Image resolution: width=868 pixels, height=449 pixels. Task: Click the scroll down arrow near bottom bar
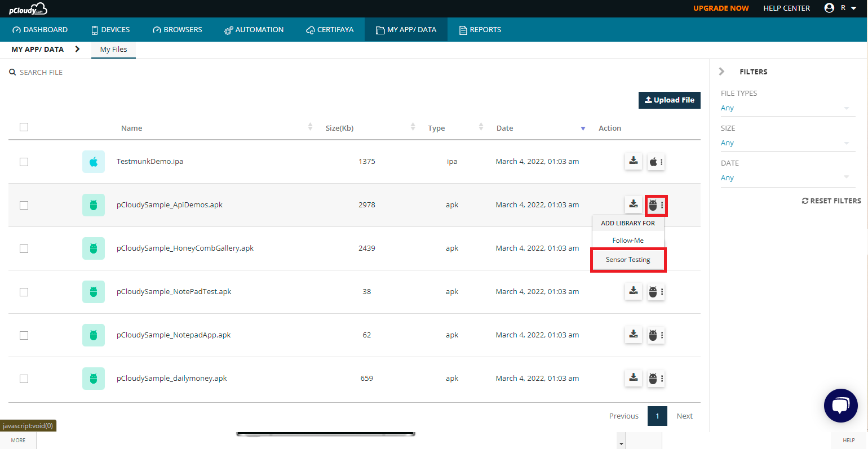coord(621,444)
